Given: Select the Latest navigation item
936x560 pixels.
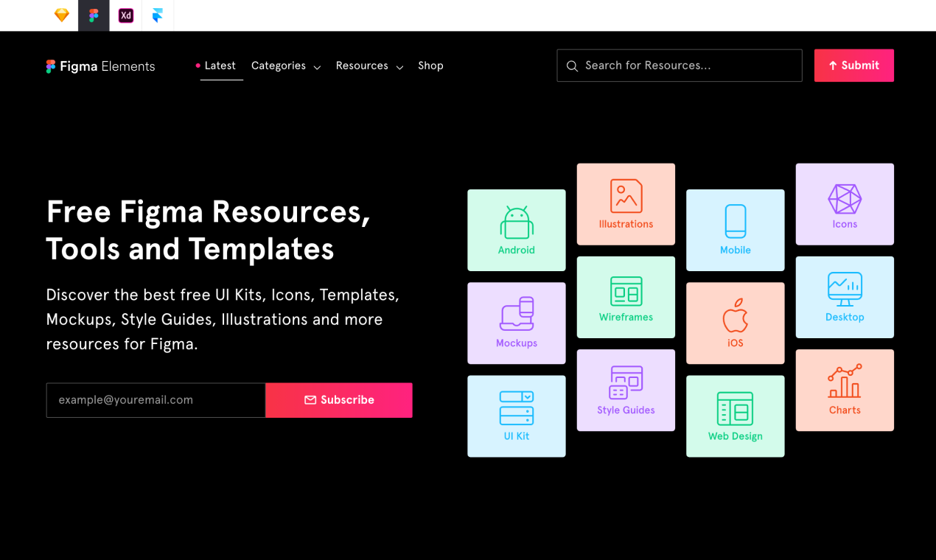Looking at the screenshot, I should [x=220, y=66].
